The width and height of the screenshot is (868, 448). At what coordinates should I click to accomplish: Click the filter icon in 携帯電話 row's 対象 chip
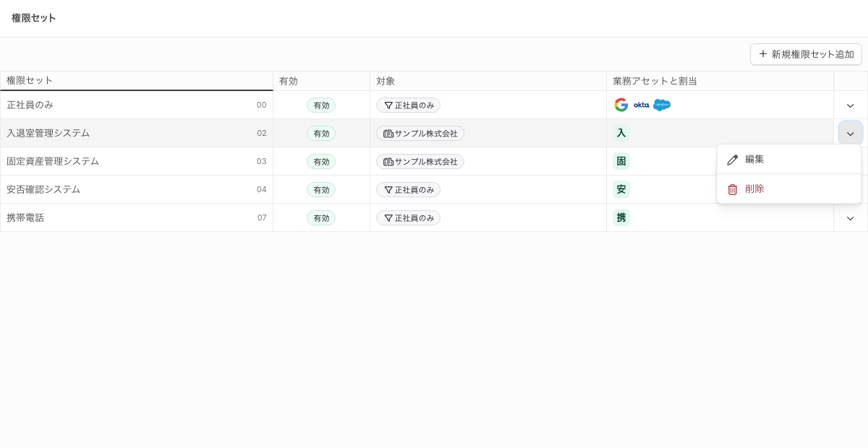click(x=388, y=218)
